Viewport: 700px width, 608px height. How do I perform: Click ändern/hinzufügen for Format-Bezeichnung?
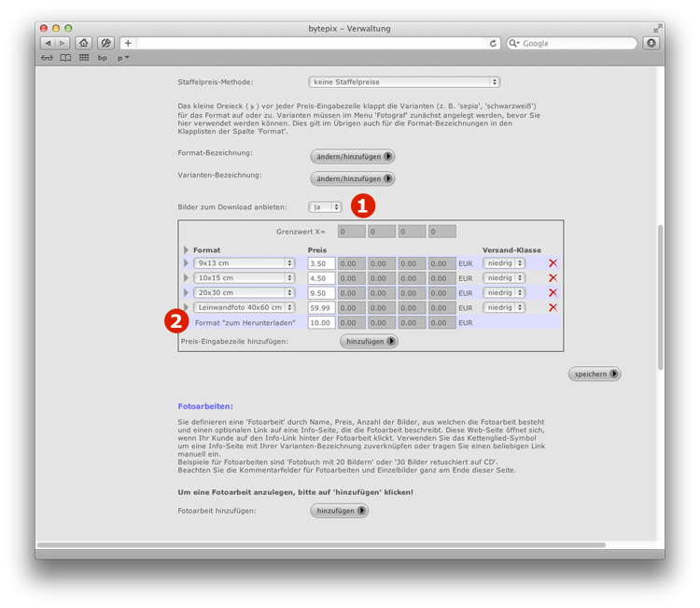tap(353, 156)
